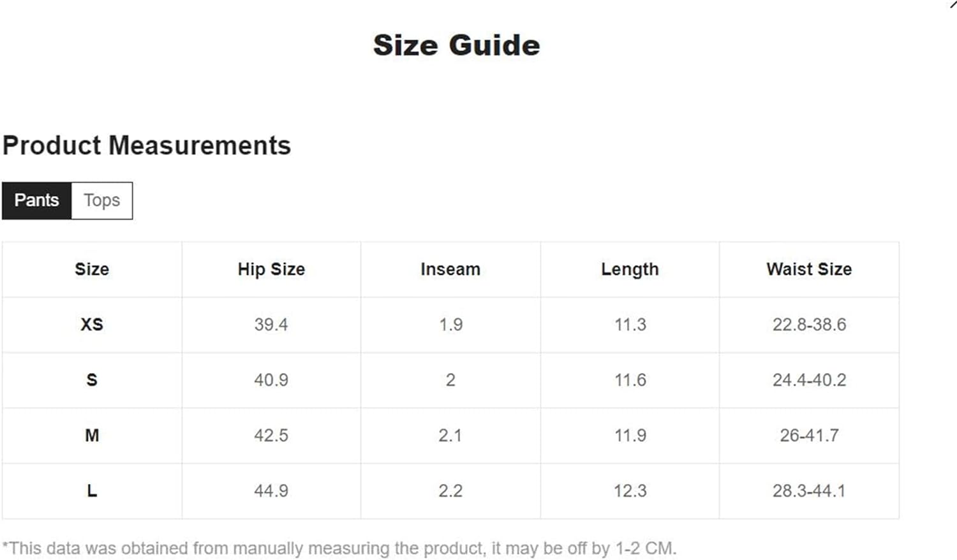Select the Pants tab
Image resolution: width=957 pixels, height=560 pixels.
[x=37, y=200]
